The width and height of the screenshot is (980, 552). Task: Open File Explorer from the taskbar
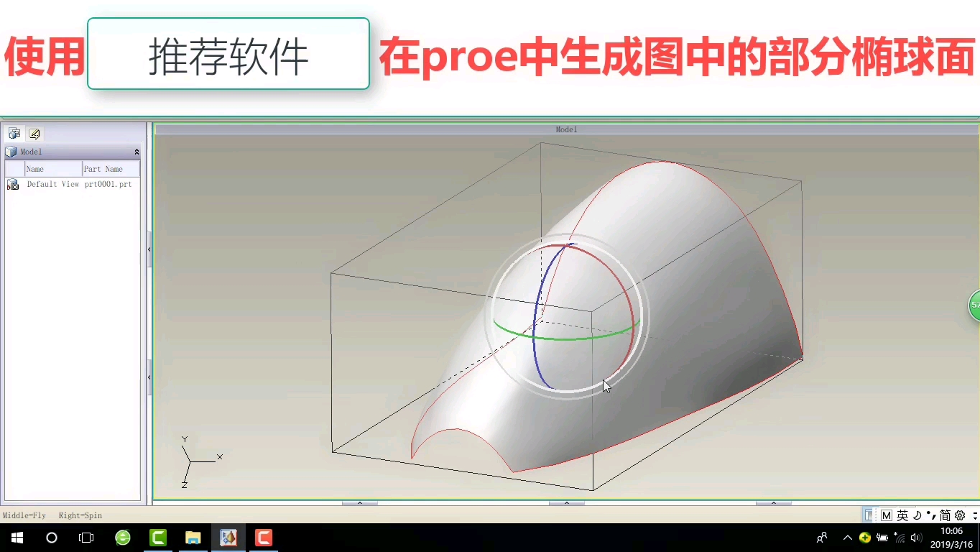point(193,538)
